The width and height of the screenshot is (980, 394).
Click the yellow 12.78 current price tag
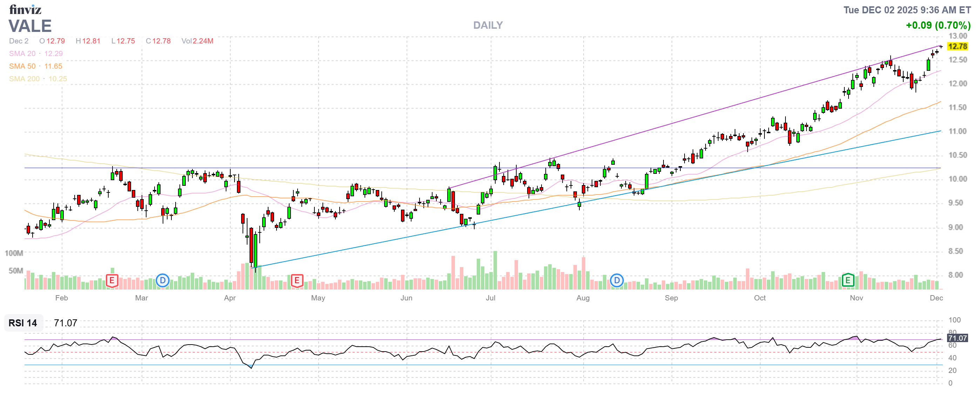(x=957, y=46)
